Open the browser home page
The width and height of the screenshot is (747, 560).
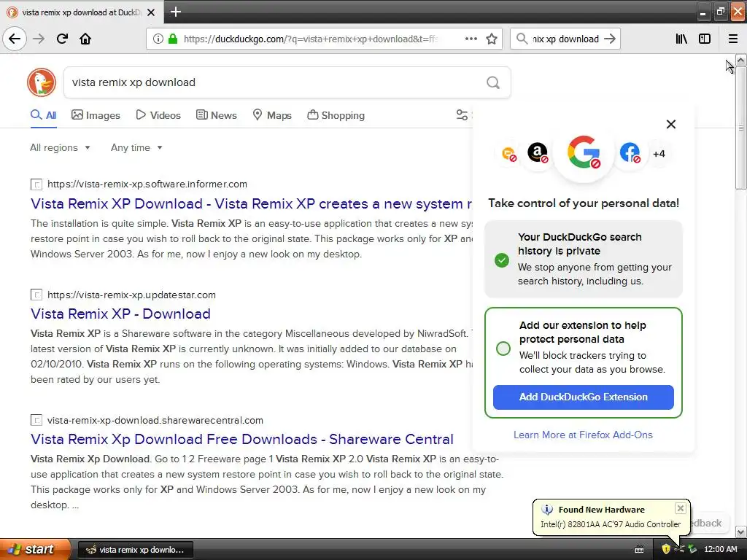point(85,39)
